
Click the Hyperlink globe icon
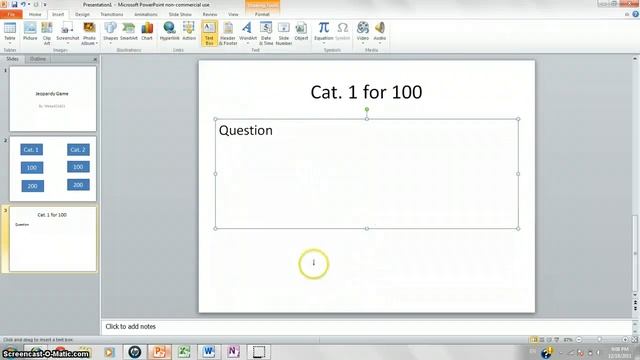point(169,28)
